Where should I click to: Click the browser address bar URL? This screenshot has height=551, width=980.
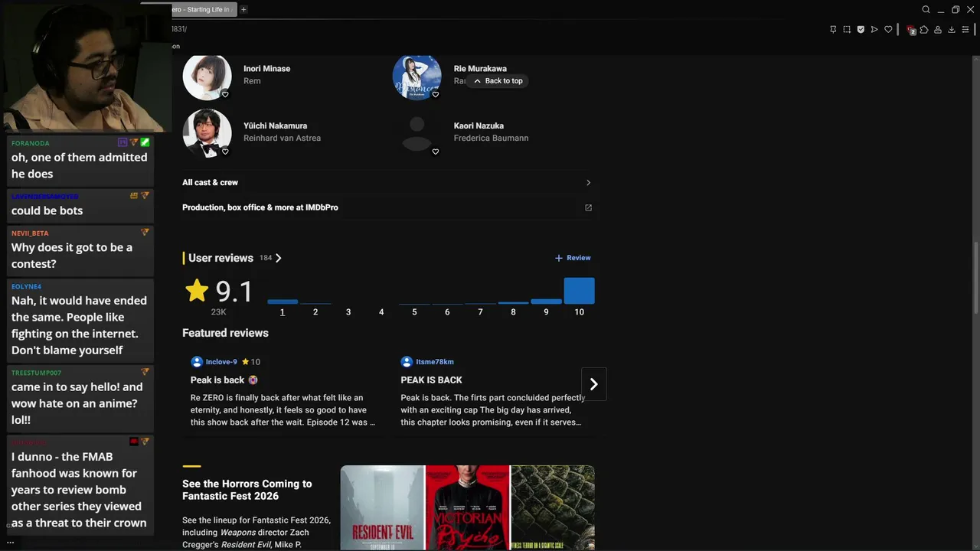pos(178,29)
